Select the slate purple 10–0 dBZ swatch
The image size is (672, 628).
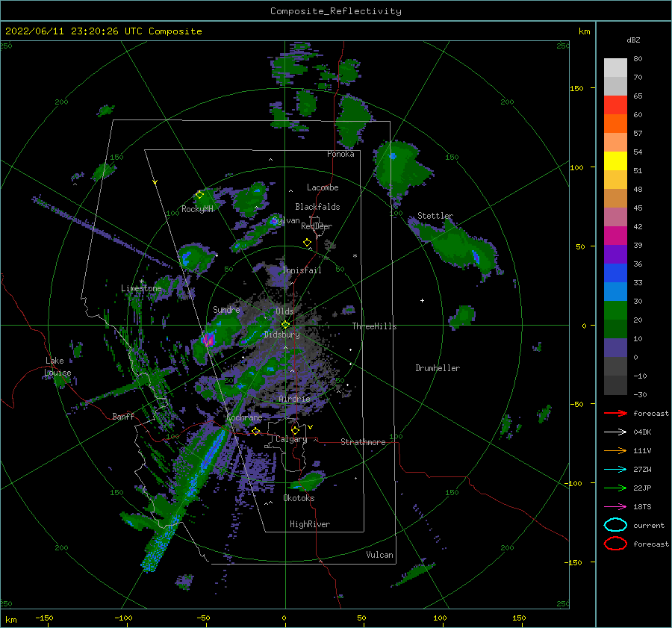tap(615, 348)
